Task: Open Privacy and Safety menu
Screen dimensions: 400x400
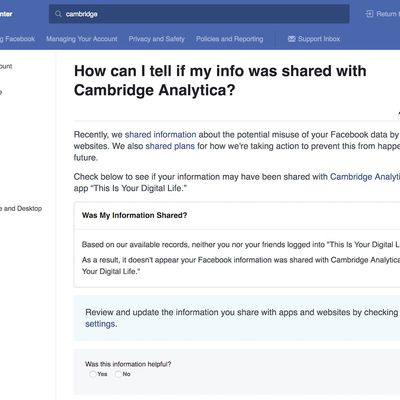Action: 156,39
